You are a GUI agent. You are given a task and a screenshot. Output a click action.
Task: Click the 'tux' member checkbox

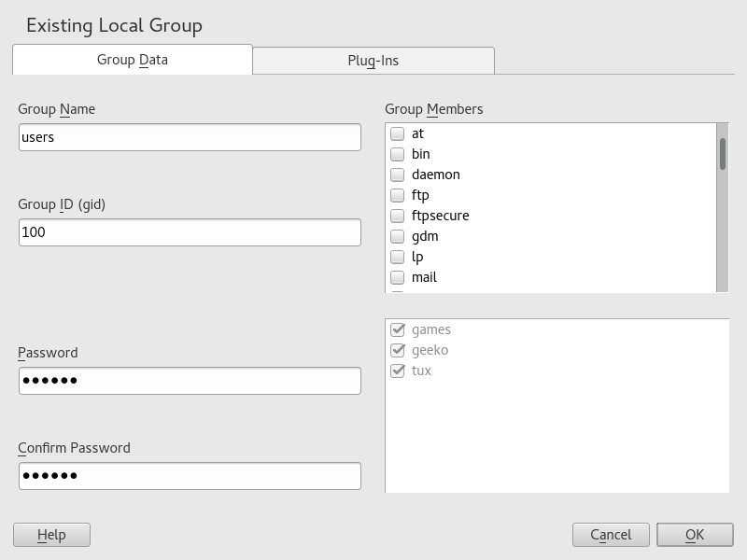[398, 371]
